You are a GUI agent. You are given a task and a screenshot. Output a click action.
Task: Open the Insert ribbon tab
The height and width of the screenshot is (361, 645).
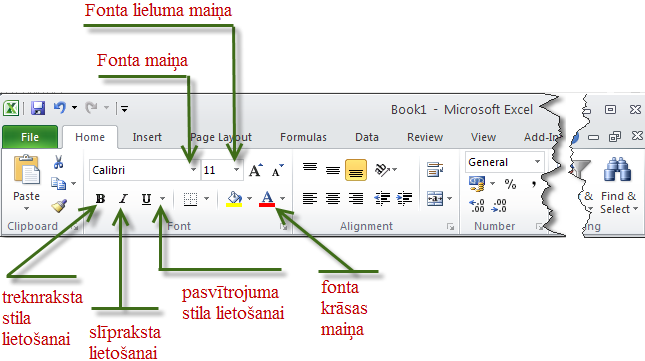[147, 137]
